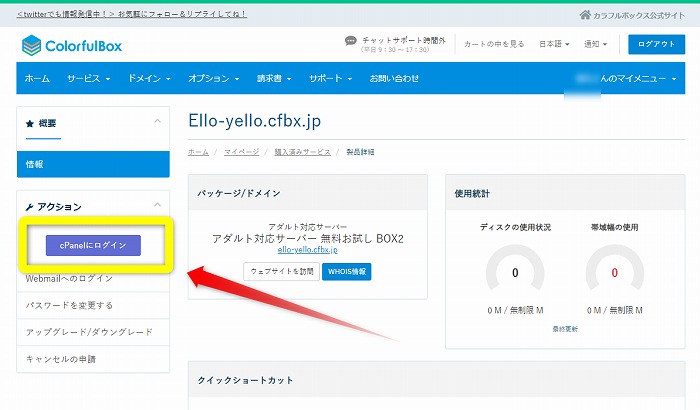Click the chat support speech bubble icon

pos(350,42)
